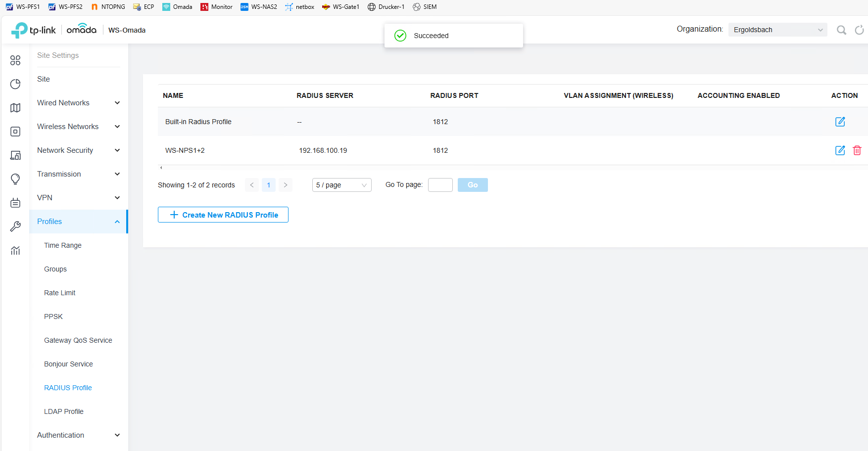Open the Devices icon in sidebar
The height and width of the screenshot is (451, 868).
pos(15,132)
